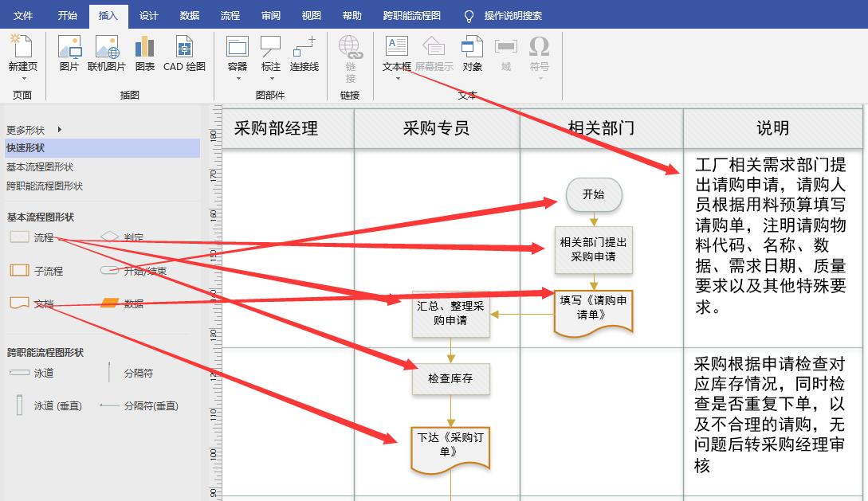868x501 pixels.
Task: Switch to the 设计 ribbon tab
Action: [x=149, y=14]
